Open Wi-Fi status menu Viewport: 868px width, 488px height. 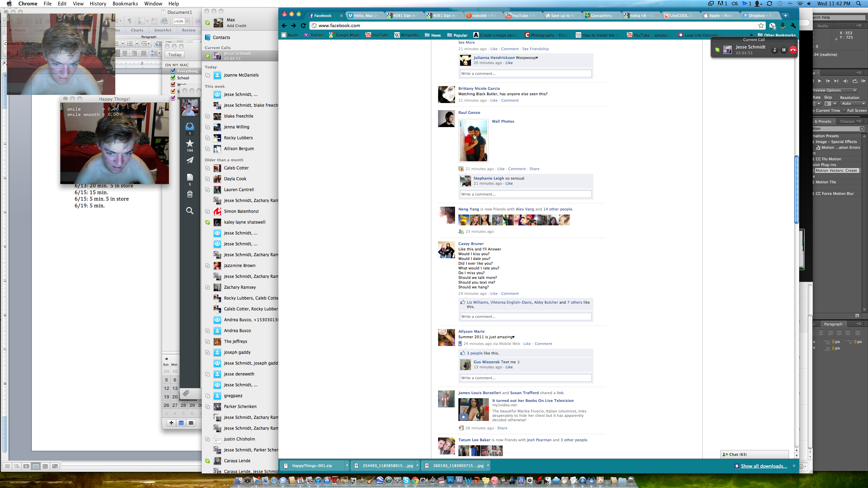[800, 3]
